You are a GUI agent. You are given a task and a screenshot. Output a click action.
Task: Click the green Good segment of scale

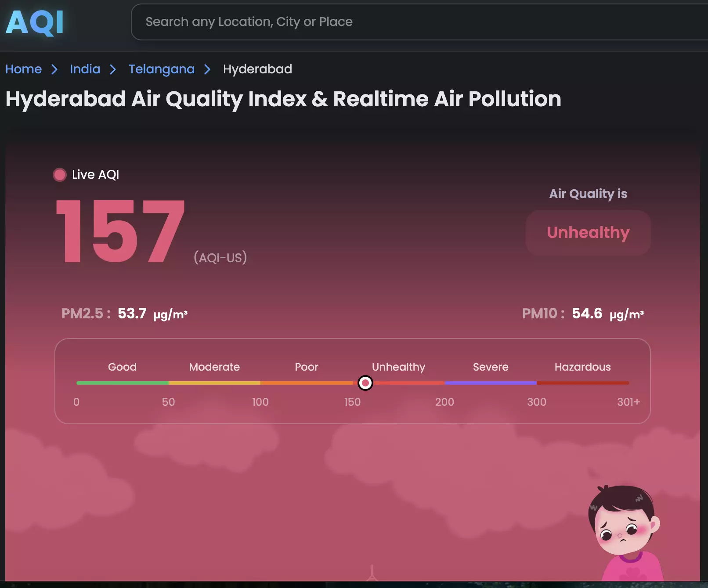(122, 383)
